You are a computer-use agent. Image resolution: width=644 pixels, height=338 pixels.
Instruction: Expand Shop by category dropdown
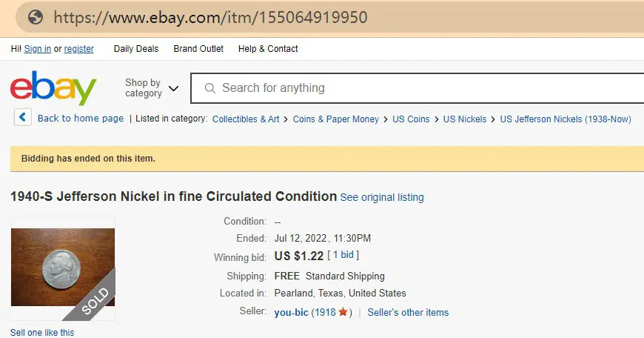point(152,88)
